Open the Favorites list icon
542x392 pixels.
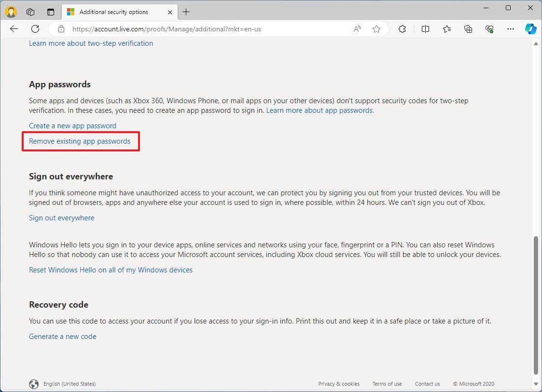coord(446,29)
